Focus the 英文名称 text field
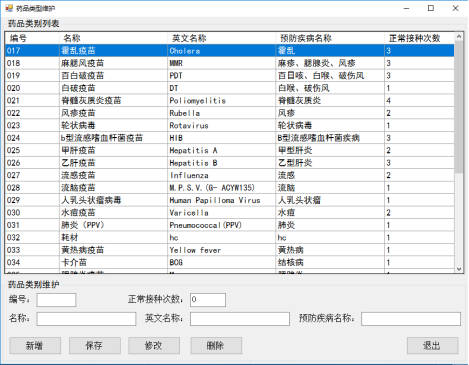This screenshot has width=469, height=365. (x=240, y=319)
